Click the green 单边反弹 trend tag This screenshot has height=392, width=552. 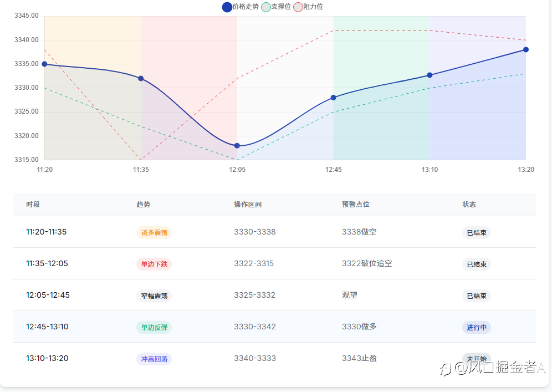154,328
